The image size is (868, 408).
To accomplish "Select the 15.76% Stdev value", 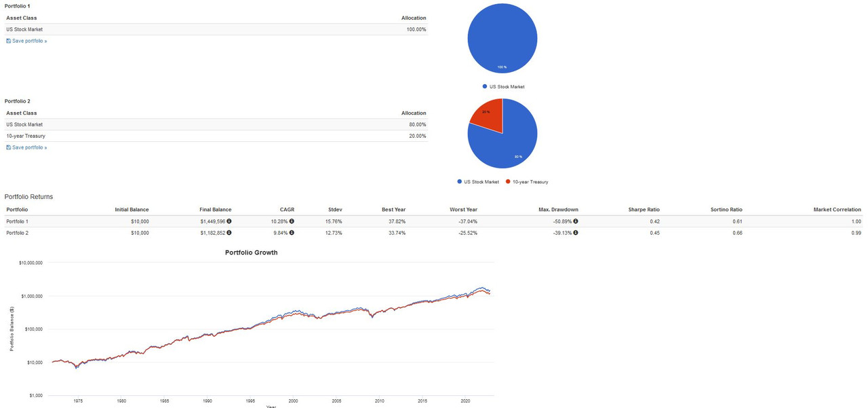I will point(334,221).
